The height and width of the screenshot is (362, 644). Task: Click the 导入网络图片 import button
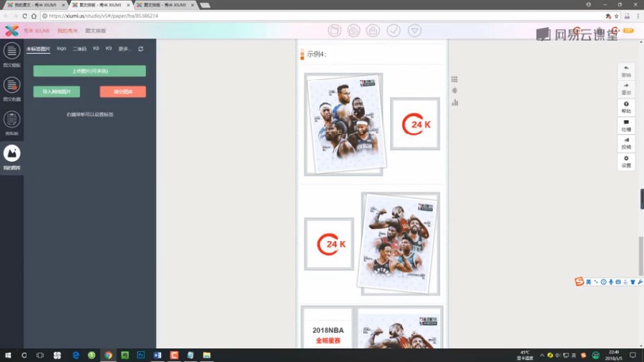coord(57,92)
